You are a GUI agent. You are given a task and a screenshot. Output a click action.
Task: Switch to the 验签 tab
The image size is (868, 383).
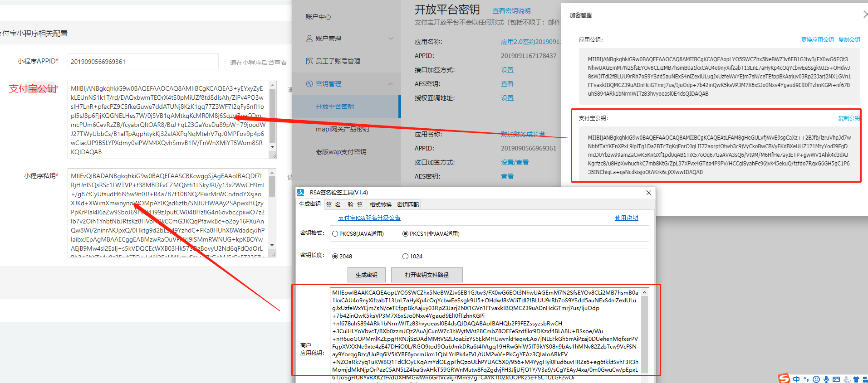coord(355,205)
